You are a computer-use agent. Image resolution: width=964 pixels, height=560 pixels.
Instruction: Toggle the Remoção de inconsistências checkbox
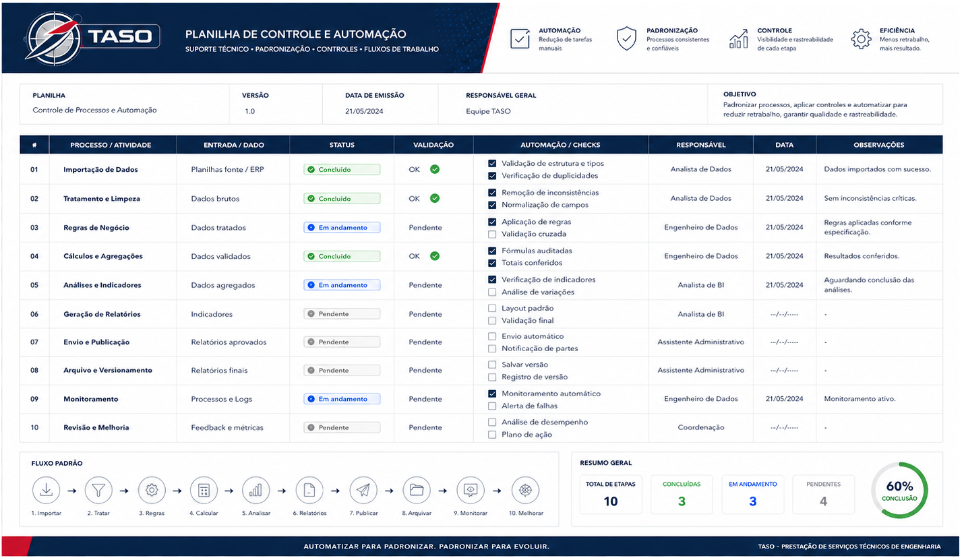point(492,193)
